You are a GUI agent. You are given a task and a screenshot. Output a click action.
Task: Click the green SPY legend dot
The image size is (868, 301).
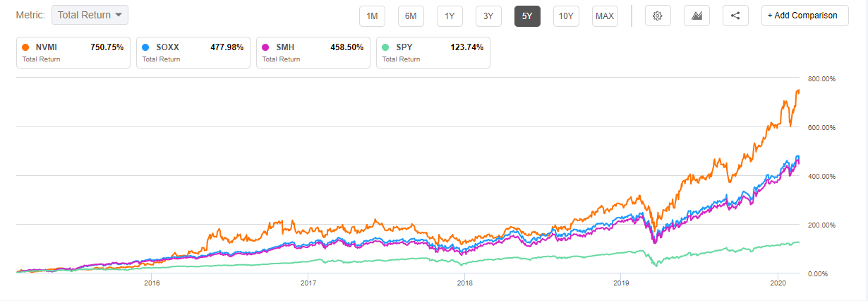pos(386,47)
